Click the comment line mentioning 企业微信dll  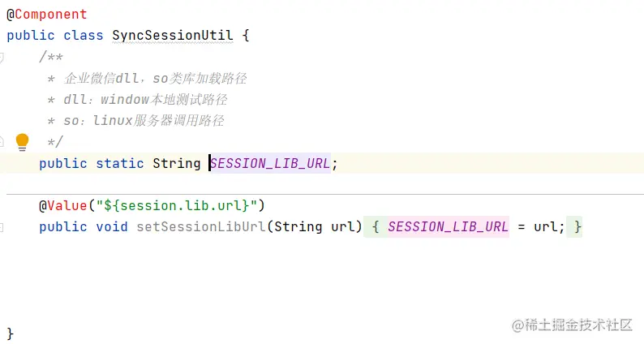click(x=154, y=79)
